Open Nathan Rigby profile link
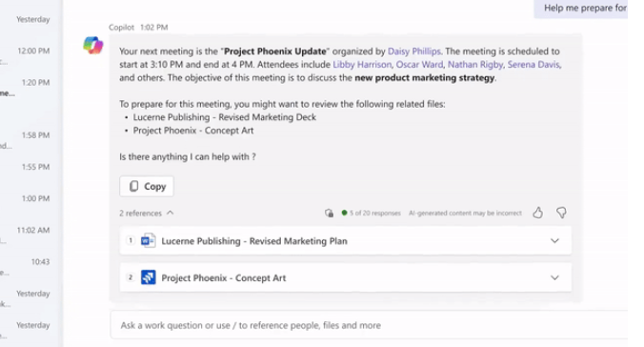Screen dimensions: 644x347 tap(475, 65)
